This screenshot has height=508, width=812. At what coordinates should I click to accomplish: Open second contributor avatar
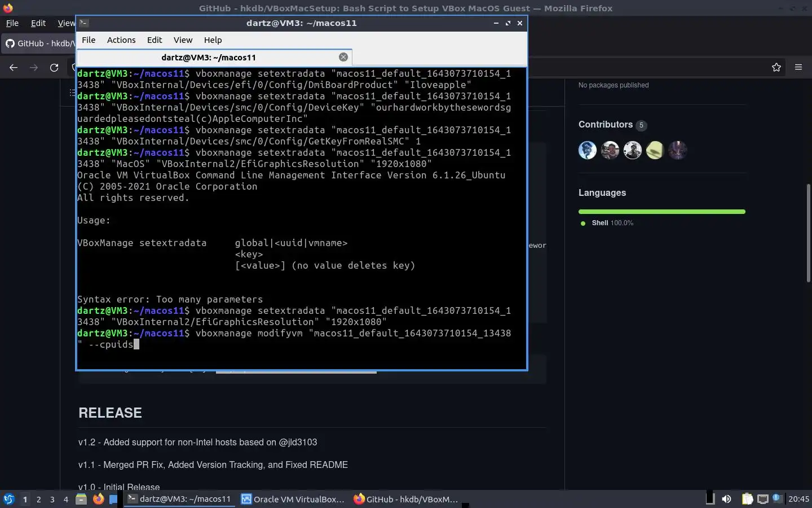[x=610, y=150]
